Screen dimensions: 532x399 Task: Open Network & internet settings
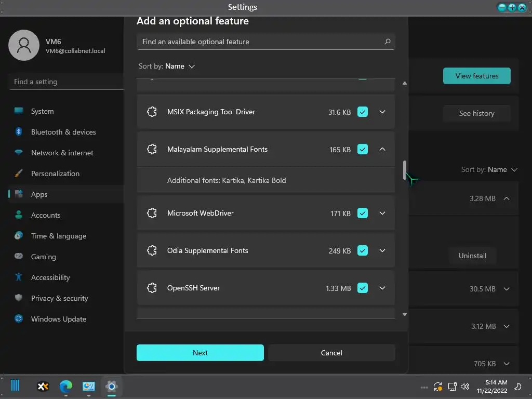66,153
